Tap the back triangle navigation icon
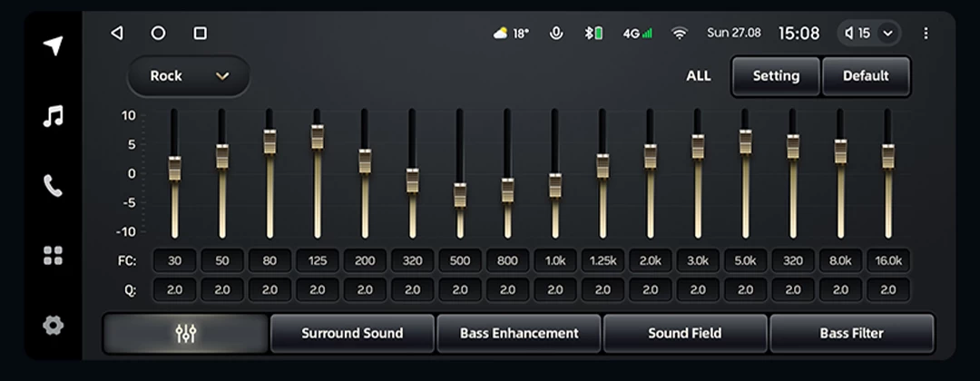The image size is (980, 381). pyautogui.click(x=116, y=34)
